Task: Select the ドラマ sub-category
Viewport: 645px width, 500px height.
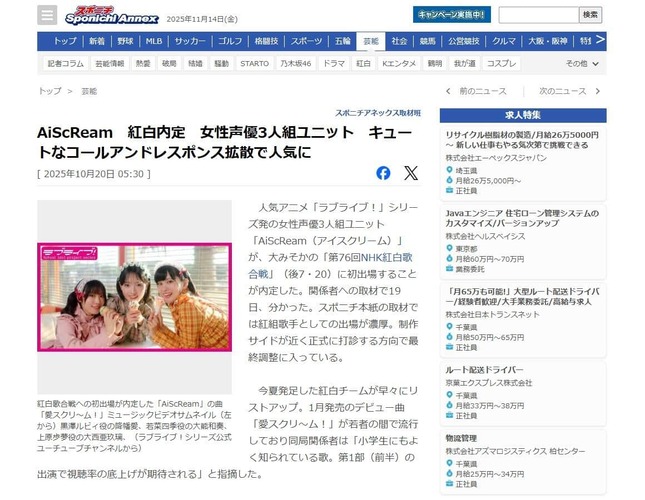Action: coord(334,64)
